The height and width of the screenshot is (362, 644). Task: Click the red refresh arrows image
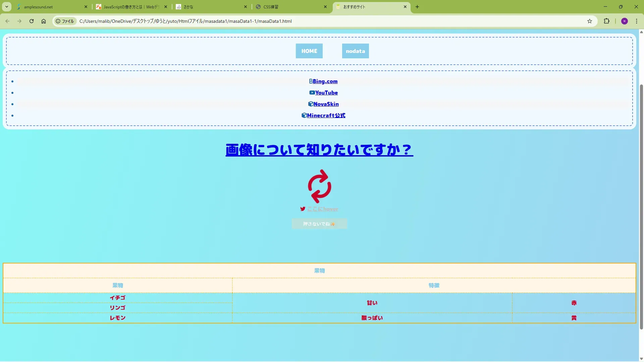(x=319, y=186)
